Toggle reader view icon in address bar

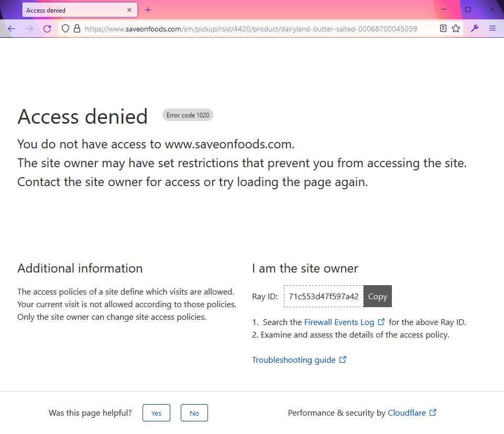click(443, 29)
